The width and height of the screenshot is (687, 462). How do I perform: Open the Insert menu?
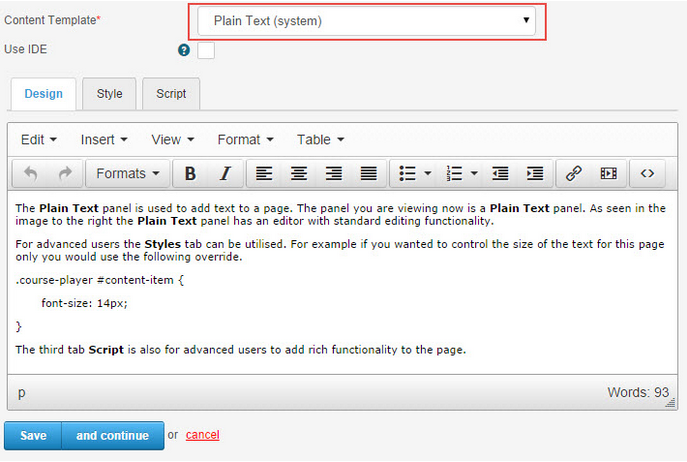click(x=104, y=139)
